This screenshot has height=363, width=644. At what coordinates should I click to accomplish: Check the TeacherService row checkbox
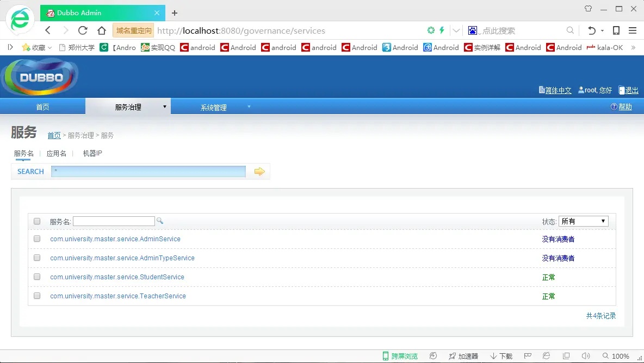tap(37, 296)
